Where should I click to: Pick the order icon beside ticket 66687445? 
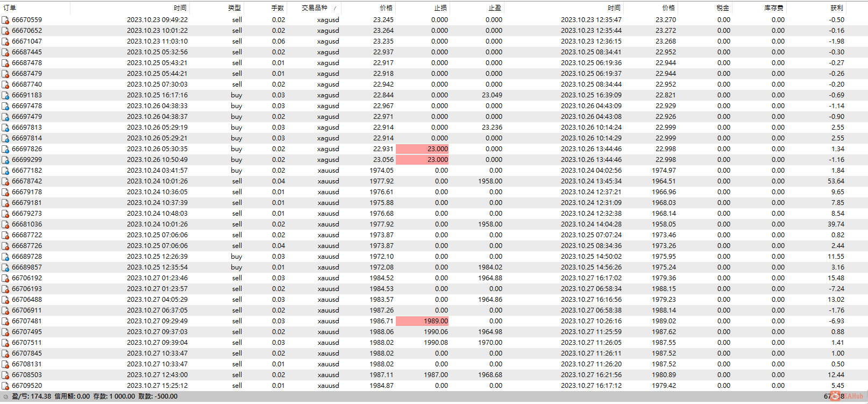5,52
